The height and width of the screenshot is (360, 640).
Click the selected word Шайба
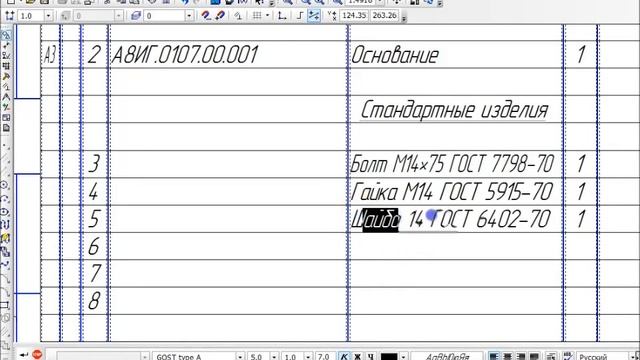coord(376,219)
